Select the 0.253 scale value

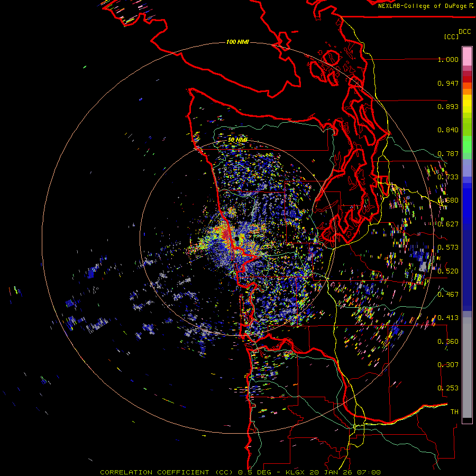(448, 388)
